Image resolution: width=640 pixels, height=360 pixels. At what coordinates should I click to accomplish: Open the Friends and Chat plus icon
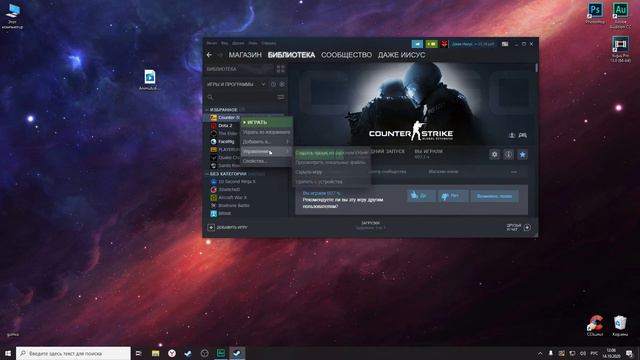tap(527, 227)
